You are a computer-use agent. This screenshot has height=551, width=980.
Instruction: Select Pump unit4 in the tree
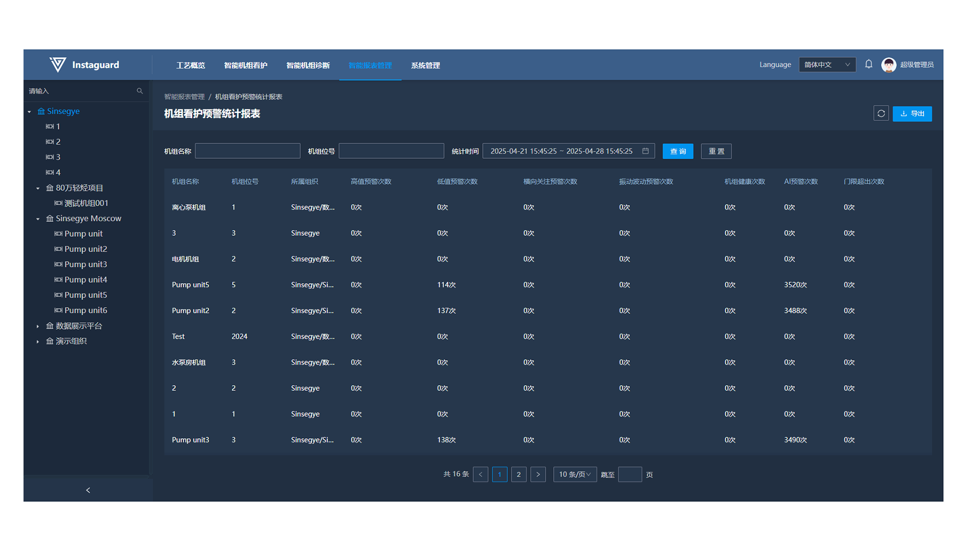(x=85, y=280)
